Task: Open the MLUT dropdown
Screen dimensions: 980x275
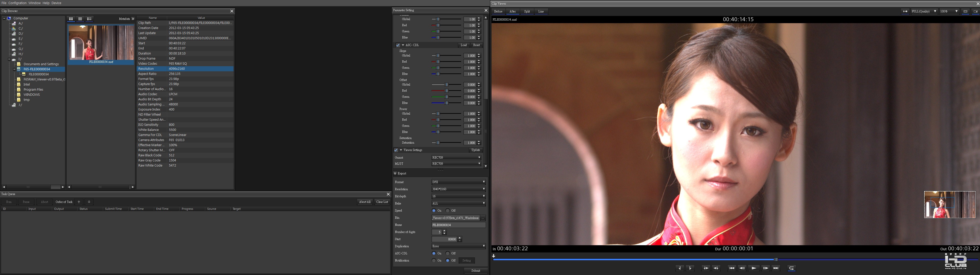Action: [456, 164]
